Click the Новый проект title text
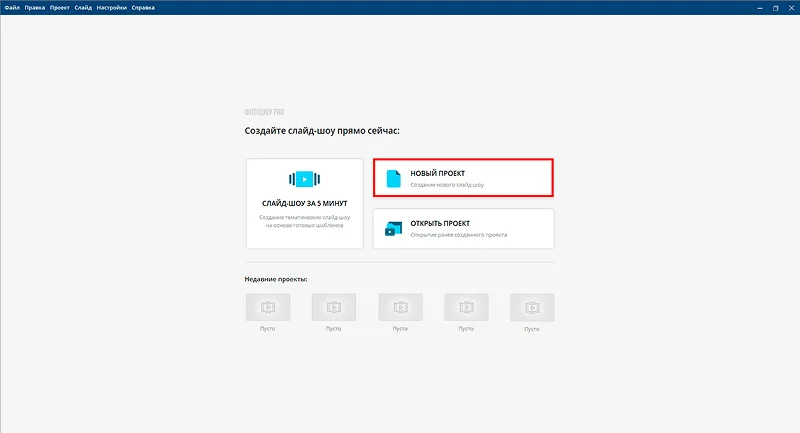This screenshot has width=800, height=433. (x=438, y=173)
